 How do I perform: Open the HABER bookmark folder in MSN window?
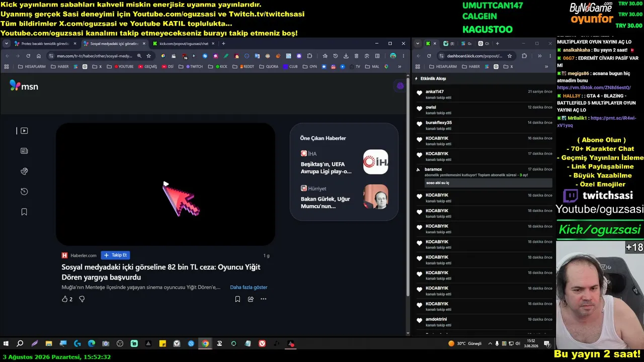60,66
